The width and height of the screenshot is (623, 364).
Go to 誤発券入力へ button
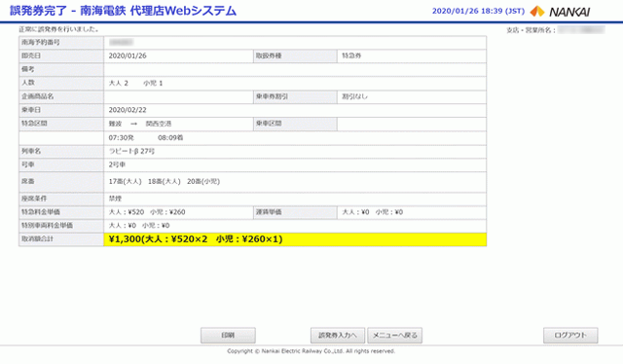[338, 336]
